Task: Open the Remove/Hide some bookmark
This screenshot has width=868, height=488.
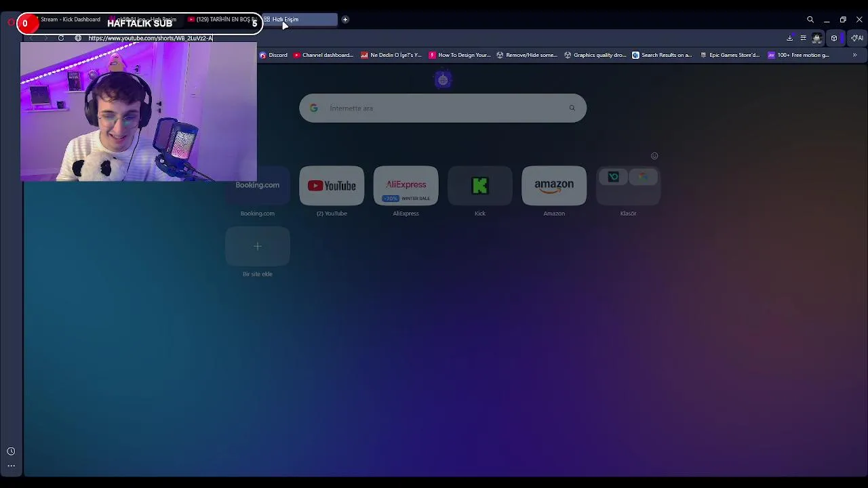Action: (527, 55)
